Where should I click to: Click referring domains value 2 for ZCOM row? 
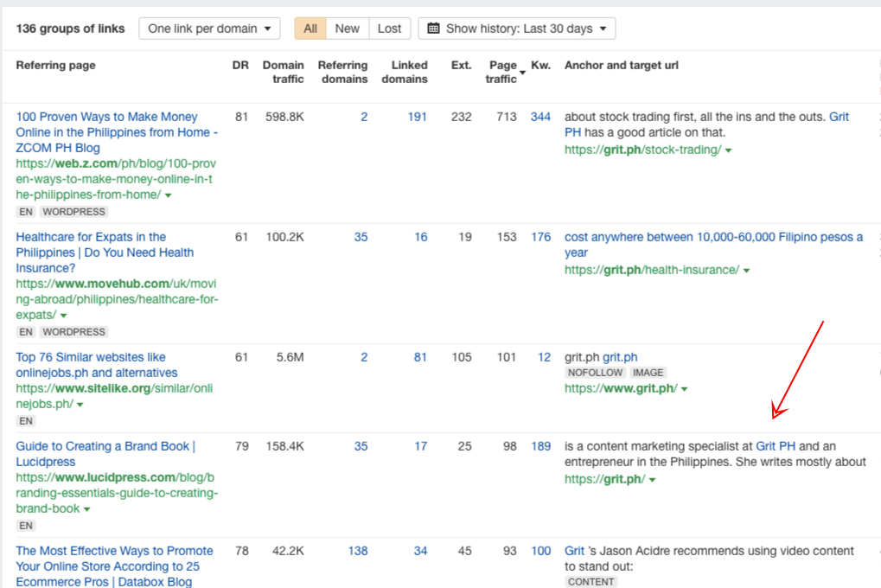(x=364, y=117)
